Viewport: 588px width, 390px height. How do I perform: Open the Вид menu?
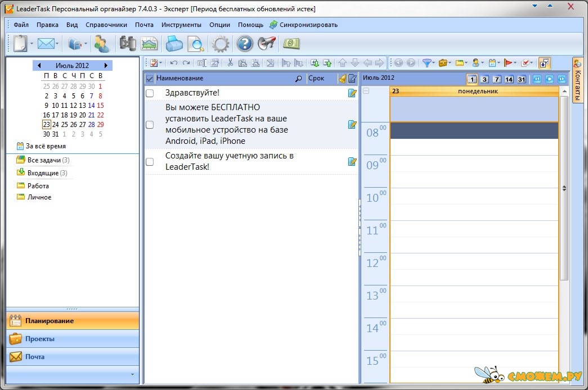tap(72, 25)
